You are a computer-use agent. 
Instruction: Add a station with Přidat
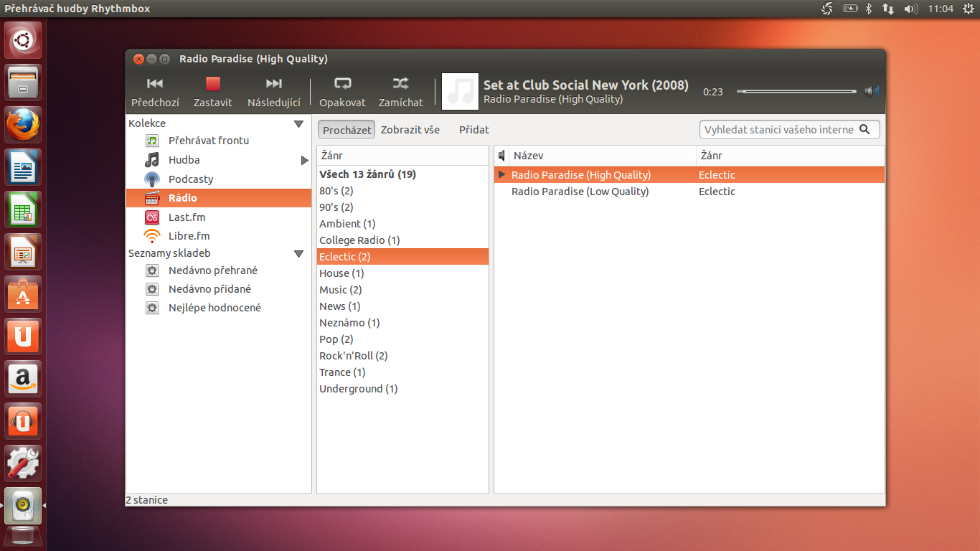pos(473,129)
